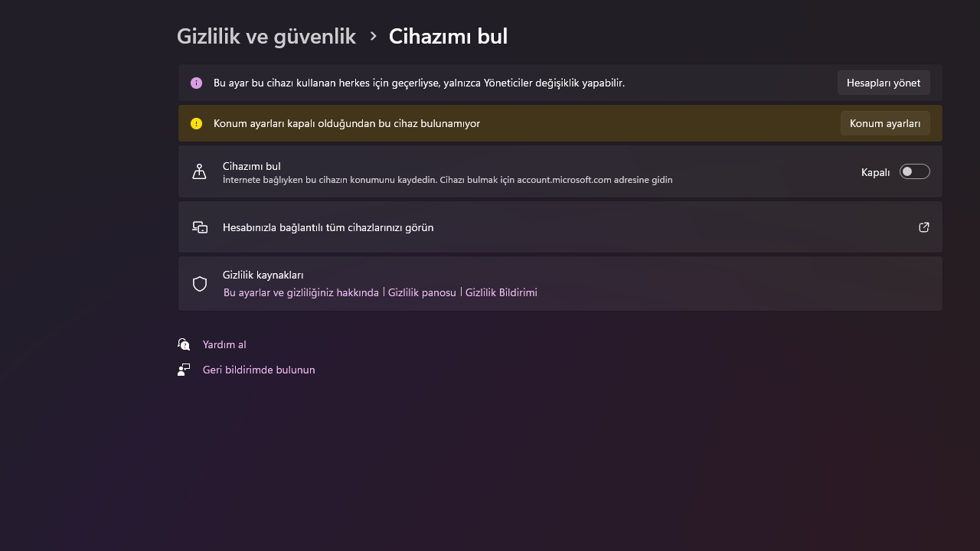Click the feedback icon beside Geri bildirimde bulunun

coord(184,370)
